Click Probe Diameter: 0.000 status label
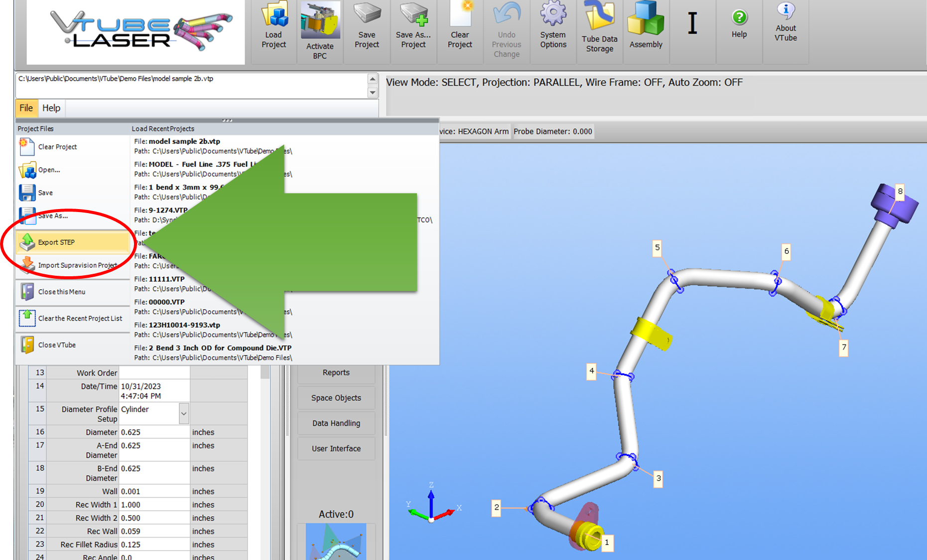Image resolution: width=927 pixels, height=560 pixels. [x=553, y=131]
